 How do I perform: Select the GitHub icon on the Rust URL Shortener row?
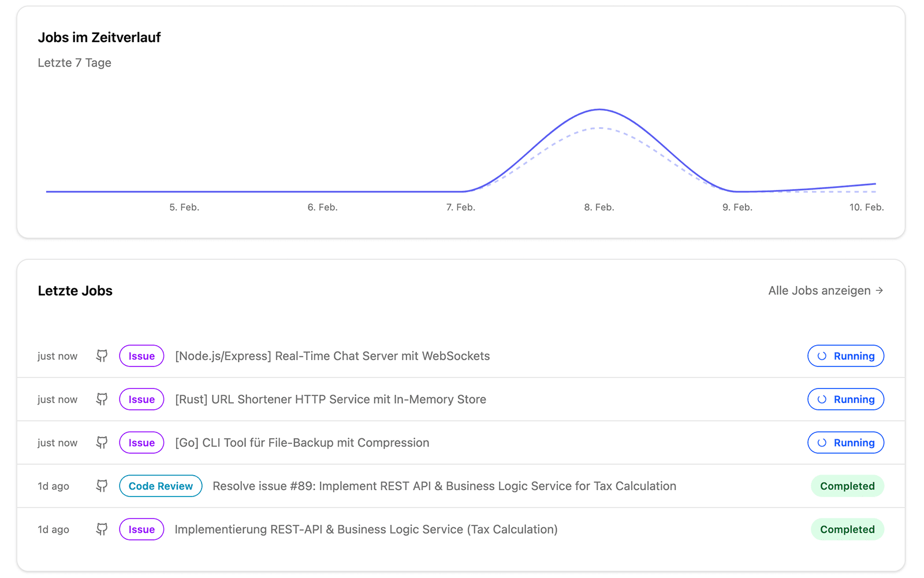[x=102, y=399]
